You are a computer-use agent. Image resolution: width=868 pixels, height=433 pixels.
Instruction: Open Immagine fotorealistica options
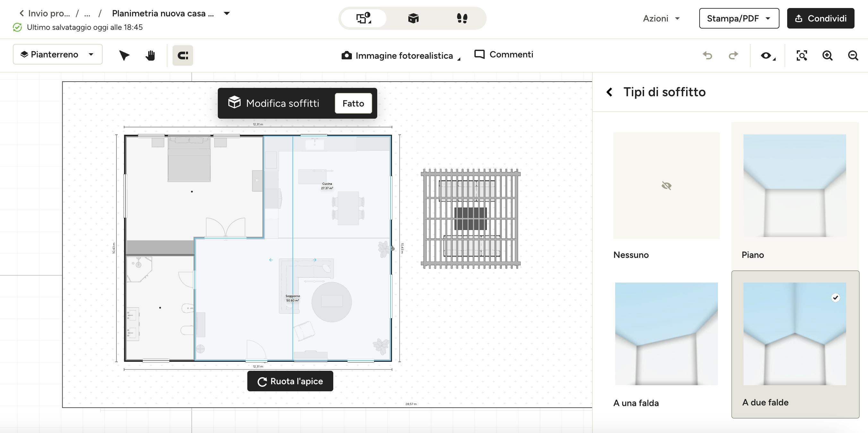tap(401, 55)
